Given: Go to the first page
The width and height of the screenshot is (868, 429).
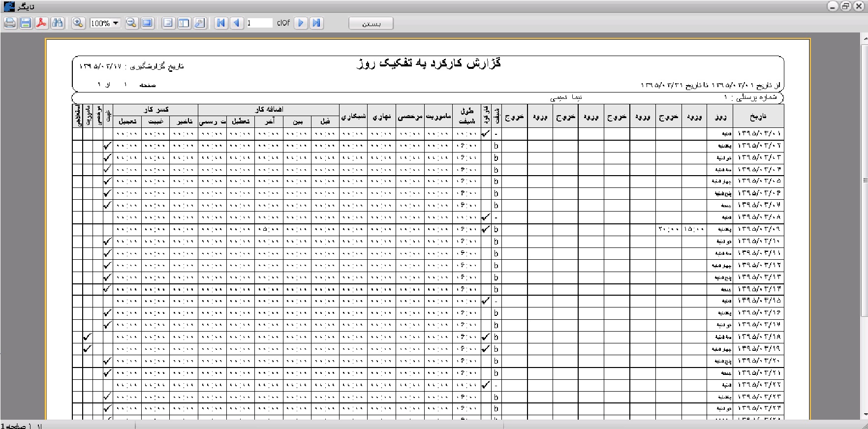Looking at the screenshot, I should (221, 23).
